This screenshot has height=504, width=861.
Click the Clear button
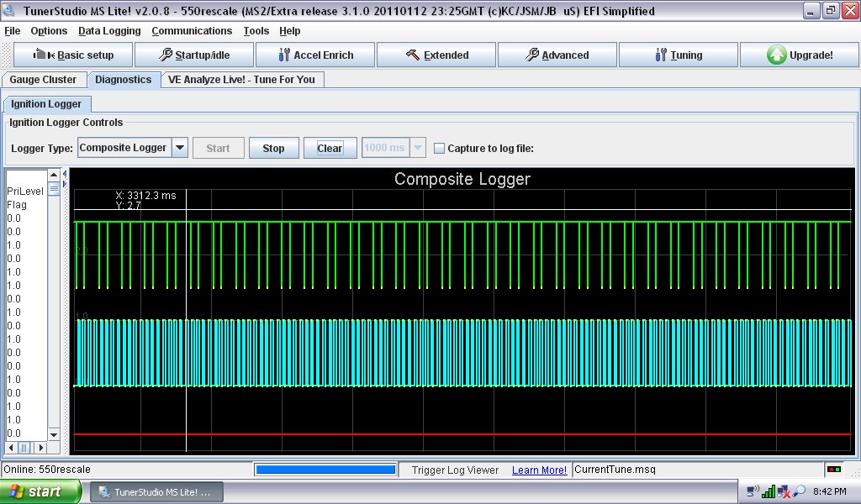point(330,149)
